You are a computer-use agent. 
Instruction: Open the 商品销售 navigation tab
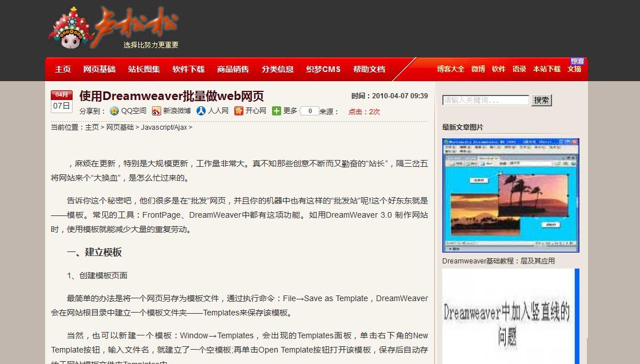click(233, 69)
